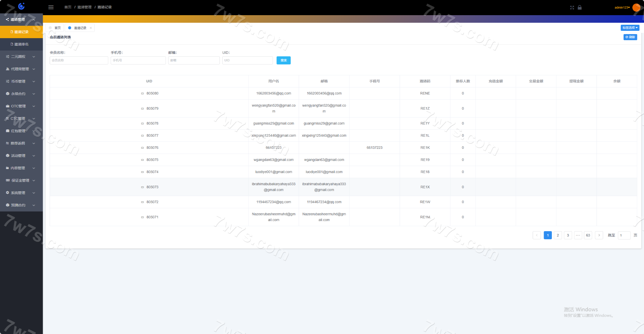Click the hamburger menu collapse icon
644x334 pixels.
(x=51, y=7)
